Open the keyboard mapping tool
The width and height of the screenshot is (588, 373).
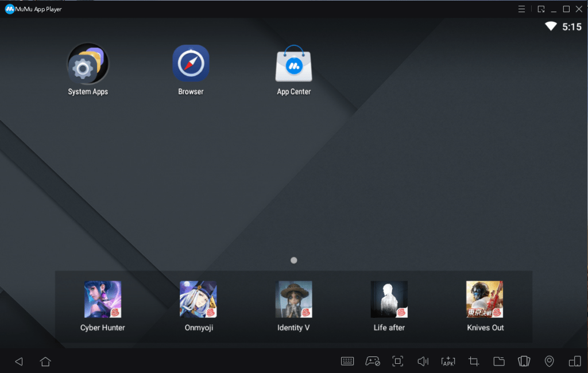pyautogui.click(x=347, y=362)
